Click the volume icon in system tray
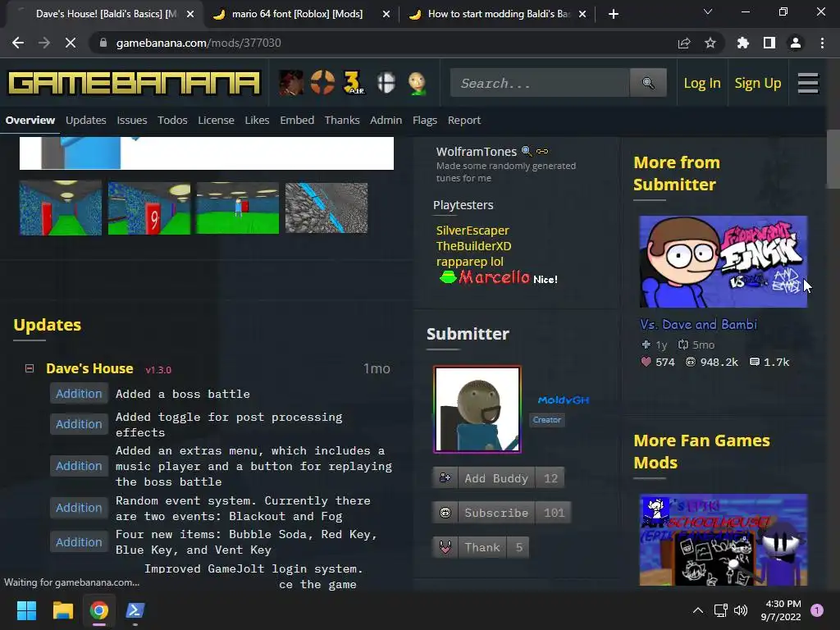 [x=741, y=610]
